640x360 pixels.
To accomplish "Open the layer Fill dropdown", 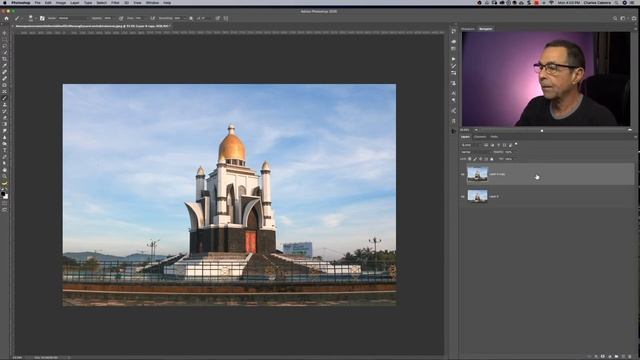I will [510, 159].
